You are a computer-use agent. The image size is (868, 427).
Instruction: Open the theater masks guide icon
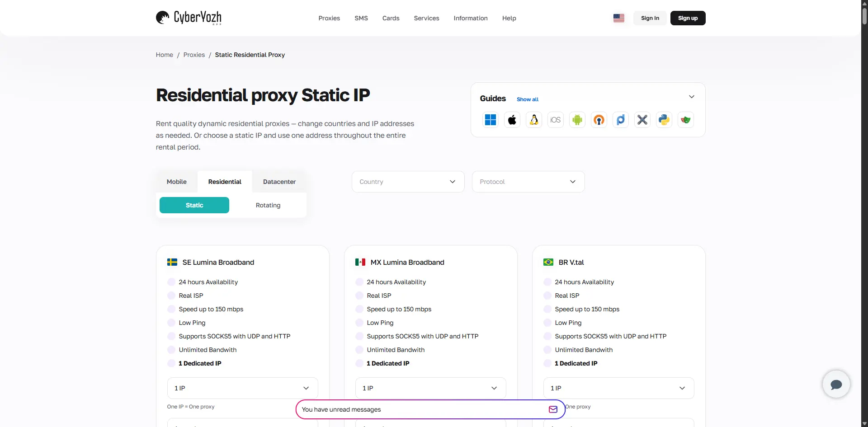(686, 120)
